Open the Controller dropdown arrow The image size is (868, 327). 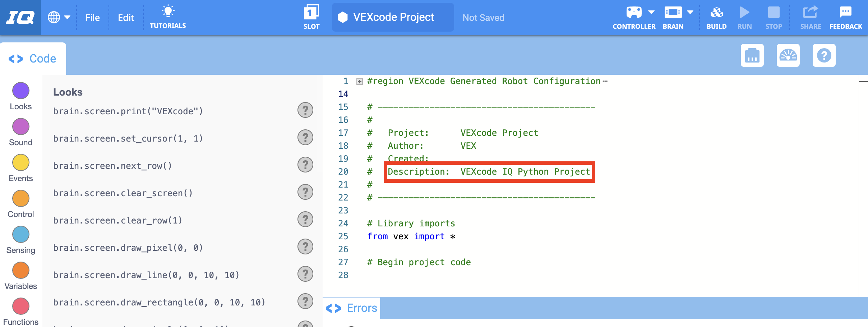coord(652,12)
